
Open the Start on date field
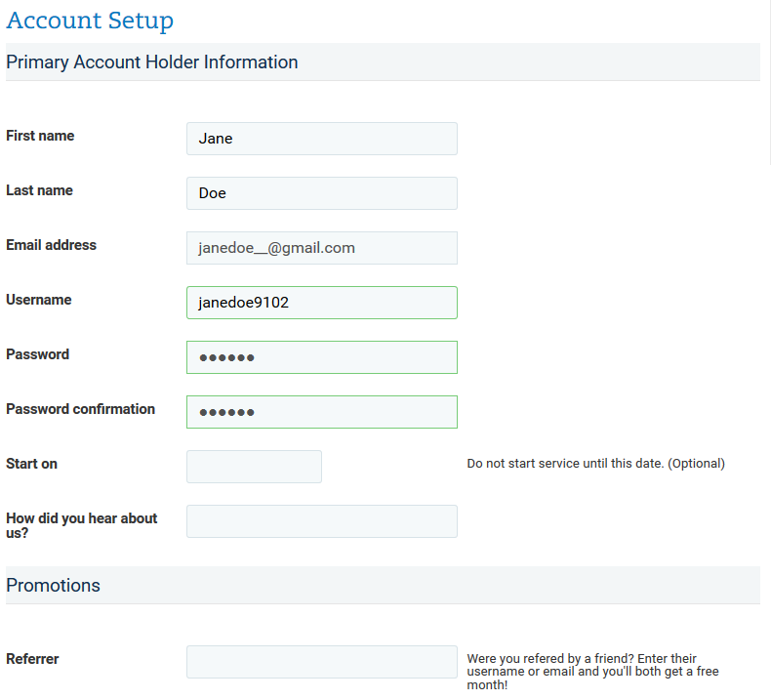click(x=254, y=467)
